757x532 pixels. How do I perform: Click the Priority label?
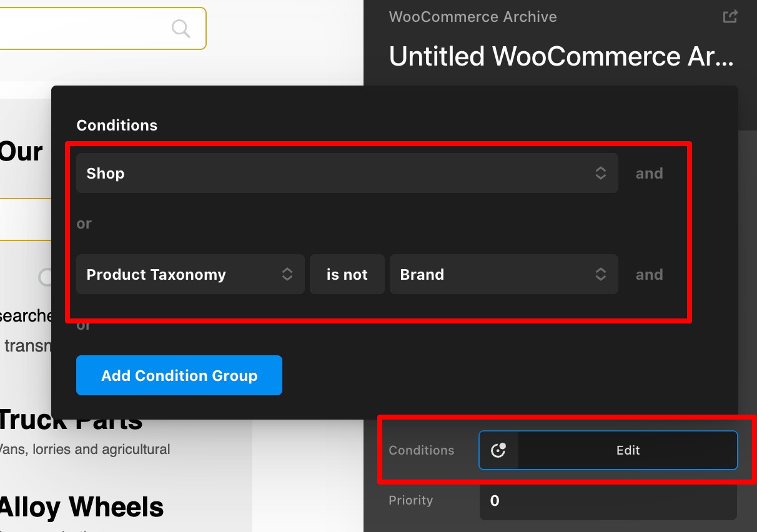[410, 500]
